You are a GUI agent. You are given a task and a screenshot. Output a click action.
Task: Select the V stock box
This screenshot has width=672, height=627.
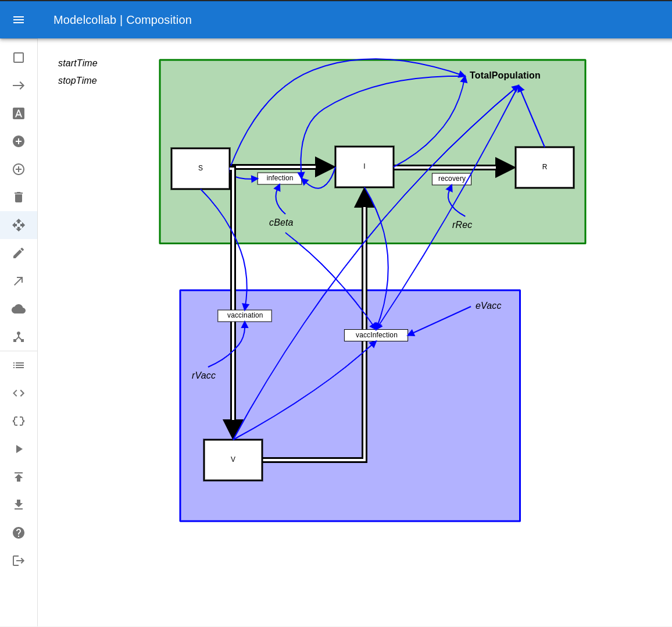(233, 459)
